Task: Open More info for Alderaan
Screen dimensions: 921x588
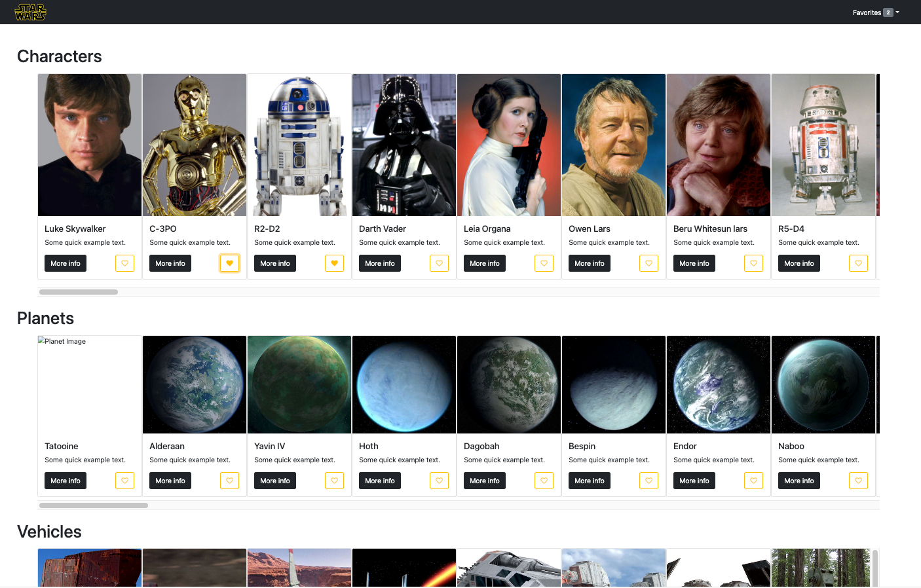Action: tap(170, 481)
